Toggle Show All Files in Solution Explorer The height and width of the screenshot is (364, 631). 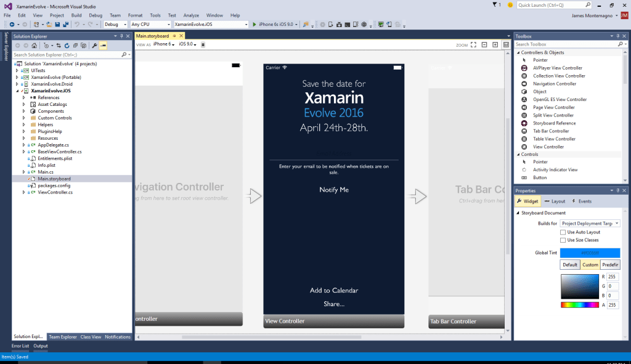click(x=83, y=46)
